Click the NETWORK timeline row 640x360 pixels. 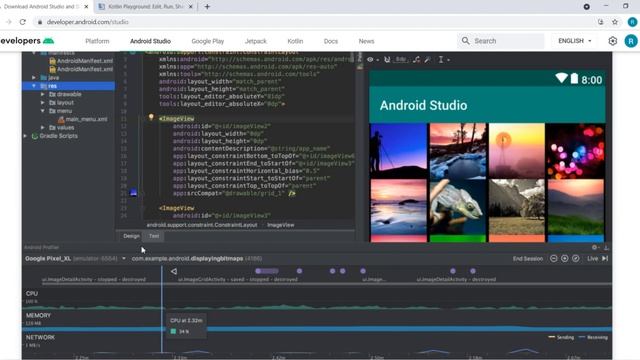317,343
